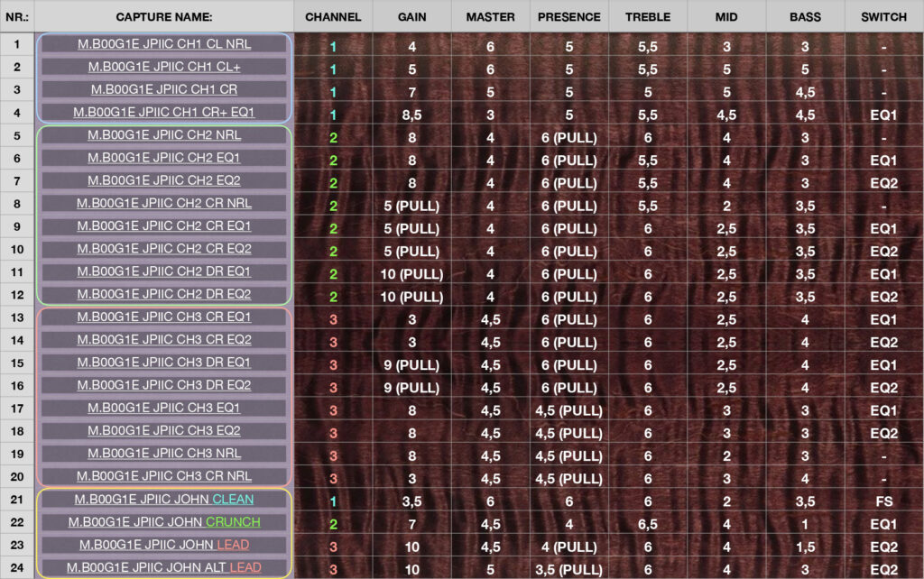
Task: Select the PRESENCE column header
Action: click(x=568, y=17)
